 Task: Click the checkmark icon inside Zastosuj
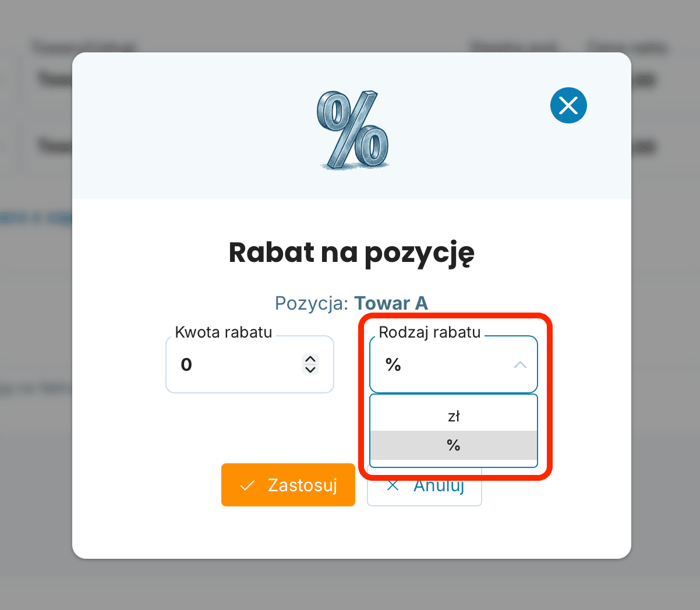[x=248, y=485]
